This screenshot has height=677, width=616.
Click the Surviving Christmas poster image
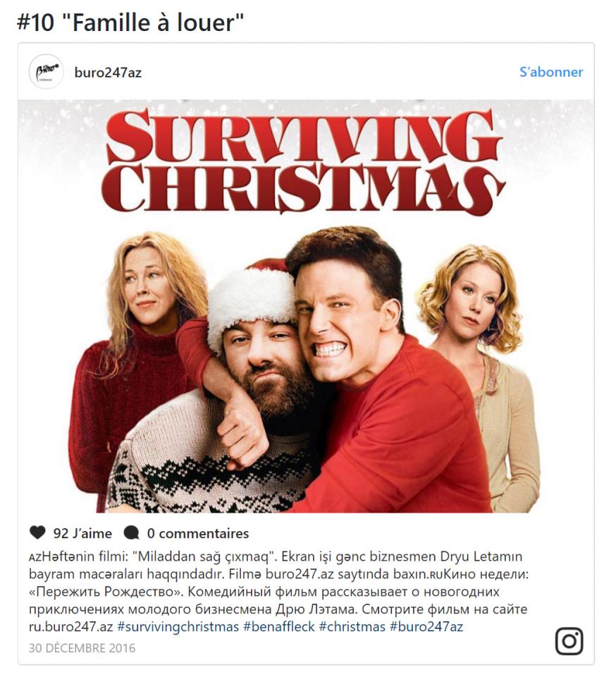306,306
